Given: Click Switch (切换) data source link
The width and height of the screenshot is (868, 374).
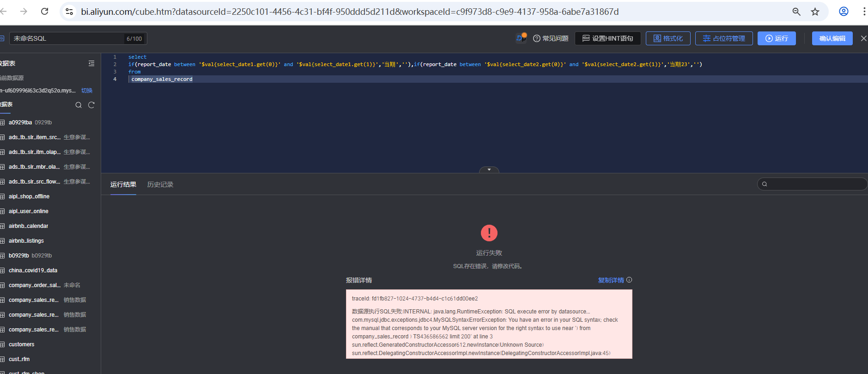Looking at the screenshot, I should pyautogui.click(x=87, y=91).
